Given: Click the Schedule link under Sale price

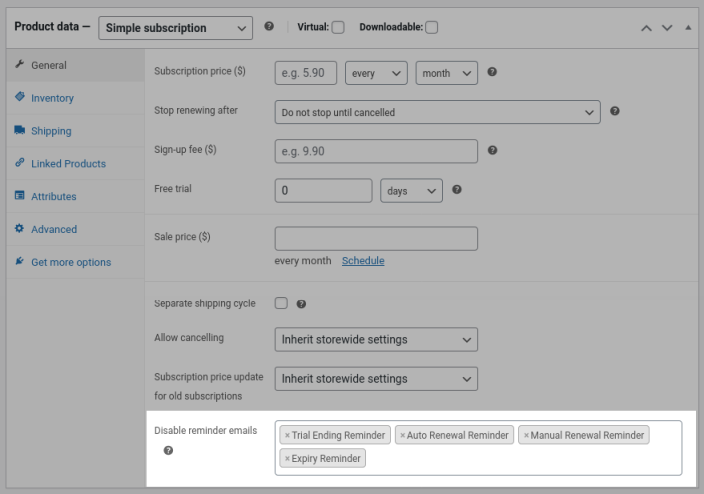Looking at the screenshot, I should 363,261.
